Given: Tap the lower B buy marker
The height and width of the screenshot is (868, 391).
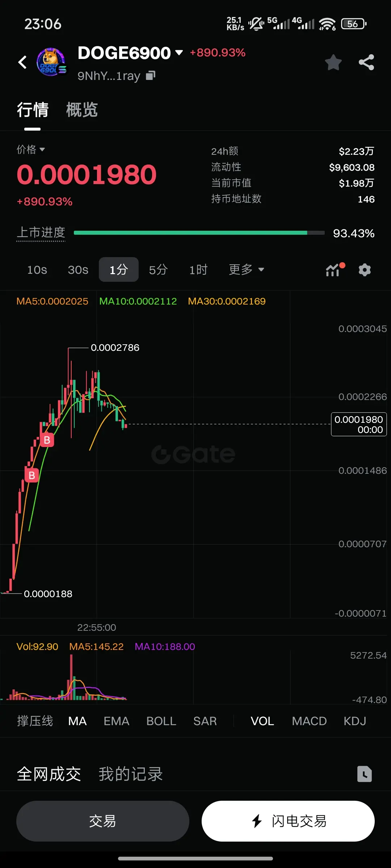Looking at the screenshot, I should click(32, 475).
